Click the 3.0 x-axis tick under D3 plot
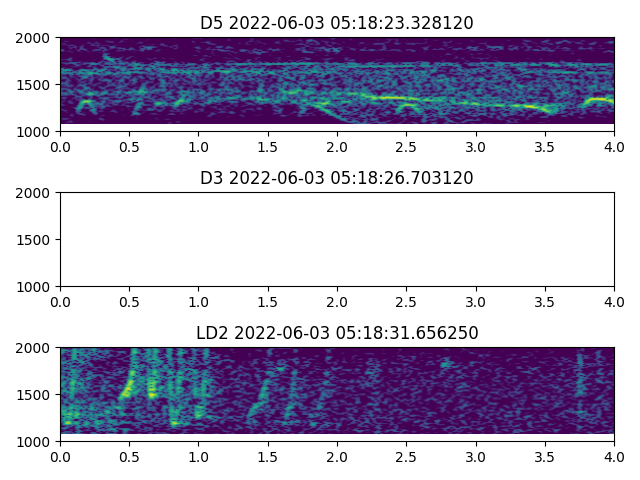640x480 pixels. [476, 301]
